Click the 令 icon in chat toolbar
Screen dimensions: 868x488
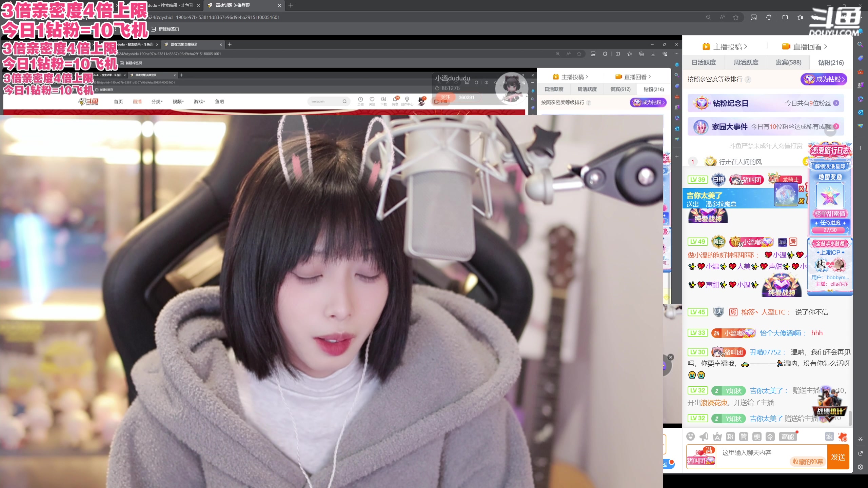pos(770,436)
